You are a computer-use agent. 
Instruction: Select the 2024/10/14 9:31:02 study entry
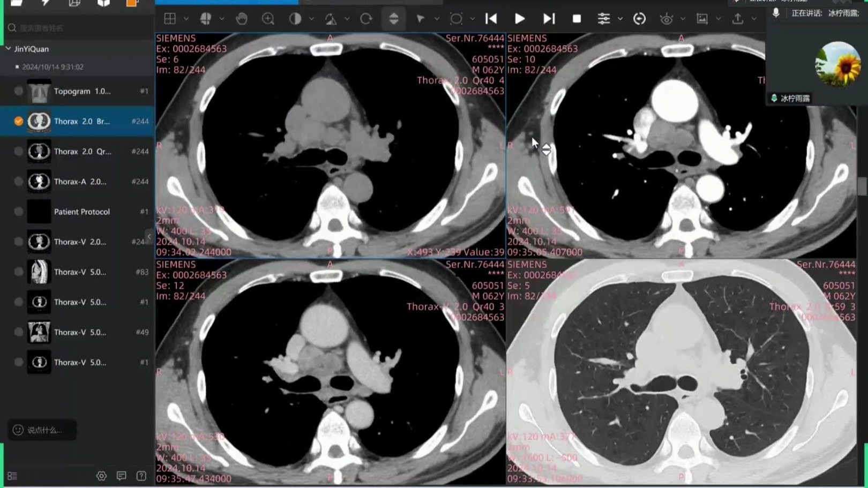(53, 67)
